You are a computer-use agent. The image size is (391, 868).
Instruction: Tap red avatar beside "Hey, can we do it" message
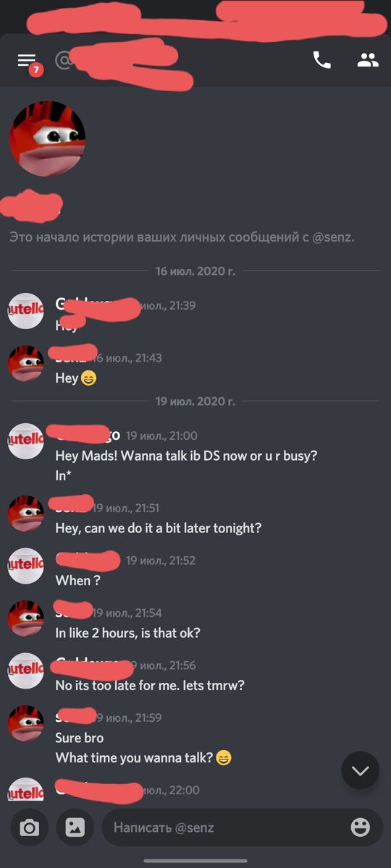click(x=26, y=514)
